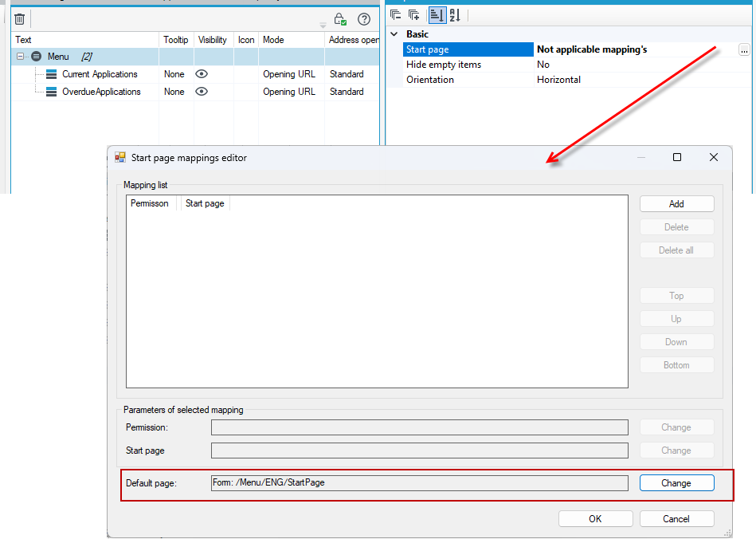The height and width of the screenshot is (543, 756).
Task: Click the Add mapping button
Action: pos(676,203)
